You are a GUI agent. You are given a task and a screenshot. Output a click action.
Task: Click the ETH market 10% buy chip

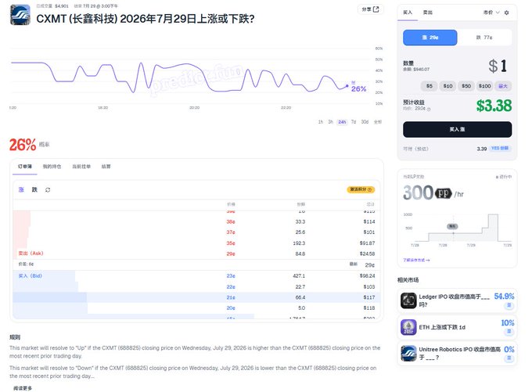(509, 332)
